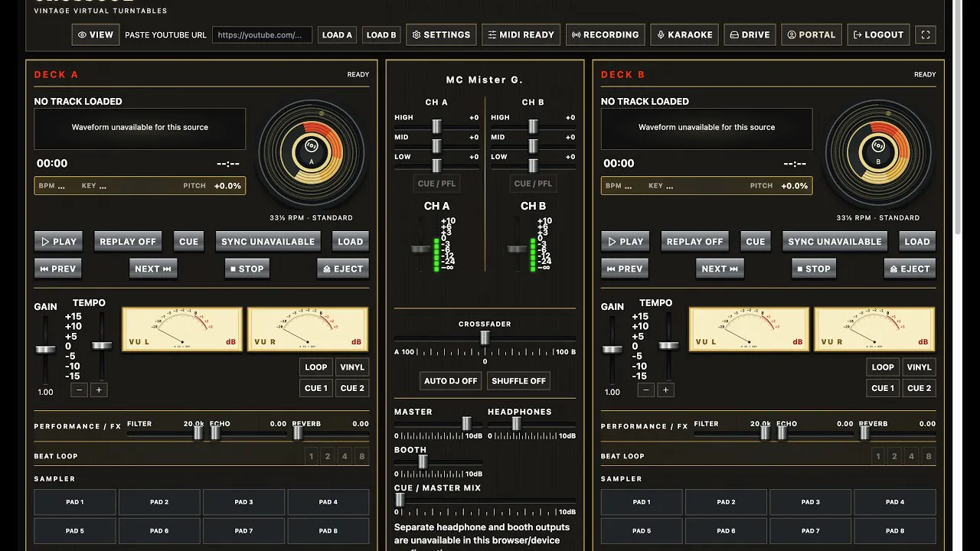Set Cue 1 on Deck A

click(x=316, y=388)
